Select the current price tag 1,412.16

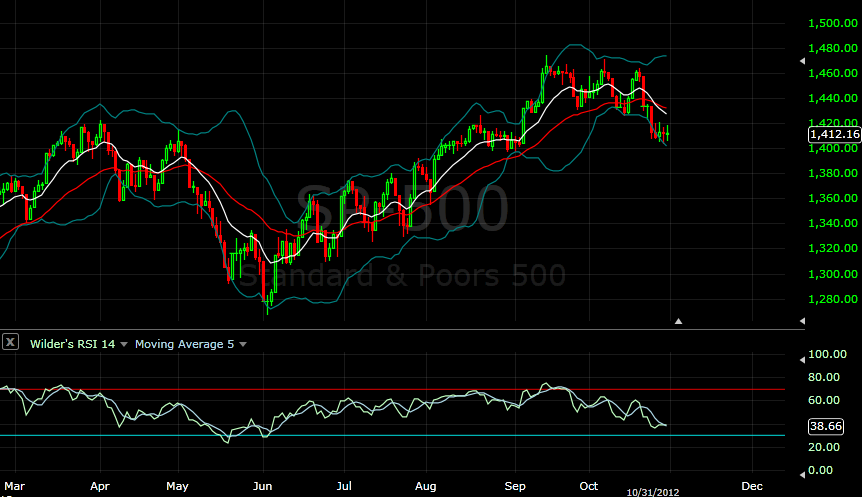coord(835,135)
